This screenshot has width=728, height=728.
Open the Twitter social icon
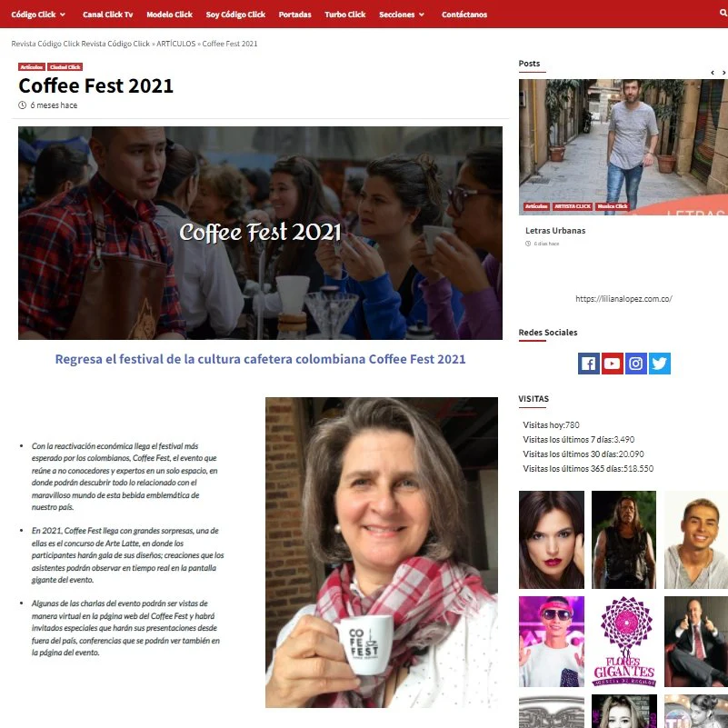click(x=659, y=363)
